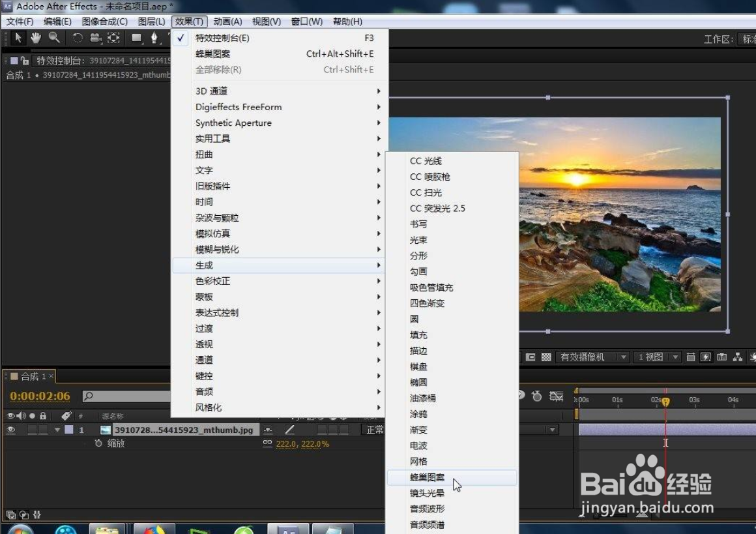Open the After Effects taskbar icon
This screenshot has width=756, height=534.
pos(288,529)
